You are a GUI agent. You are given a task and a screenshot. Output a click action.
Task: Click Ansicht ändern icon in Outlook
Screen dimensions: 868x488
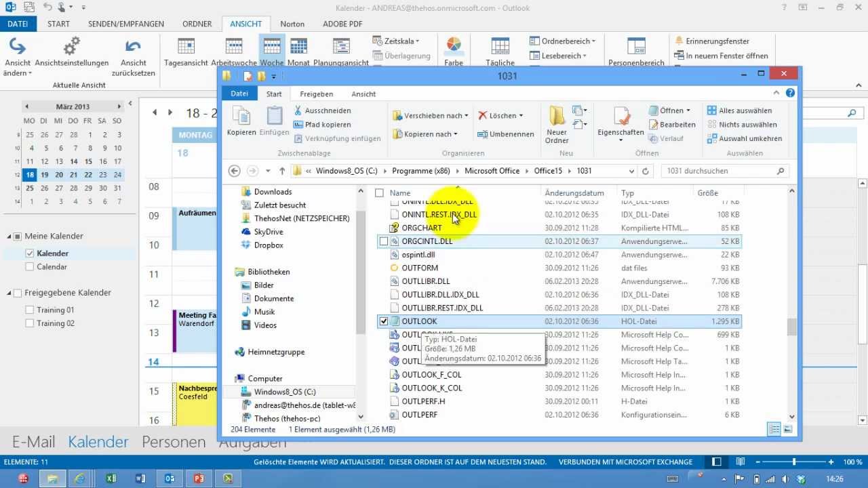(x=18, y=47)
